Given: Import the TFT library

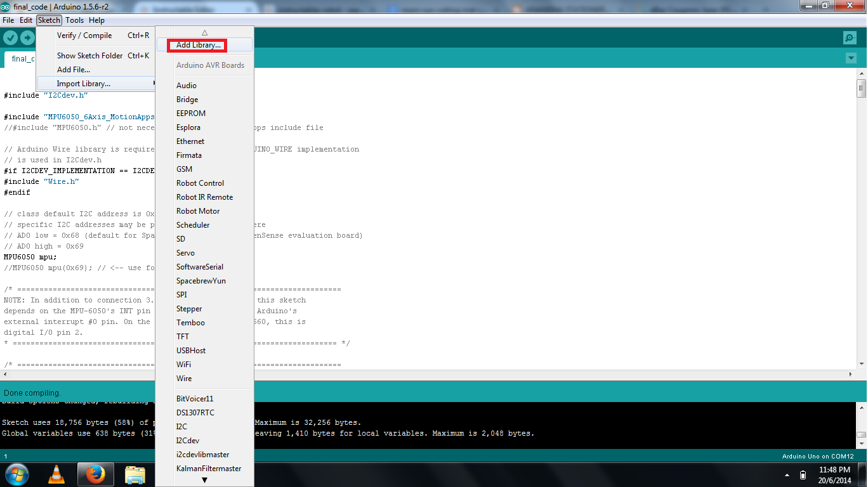Looking at the screenshot, I should click(x=204, y=337).
